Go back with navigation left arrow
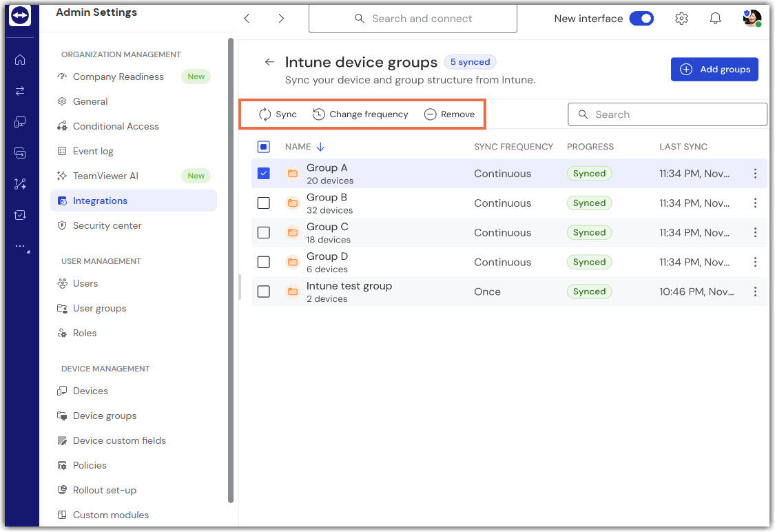The height and width of the screenshot is (532, 775). [247, 19]
